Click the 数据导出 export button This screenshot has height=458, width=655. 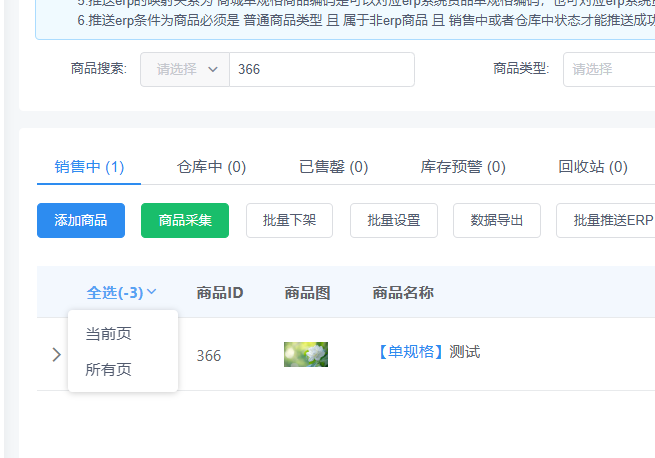pos(497,220)
